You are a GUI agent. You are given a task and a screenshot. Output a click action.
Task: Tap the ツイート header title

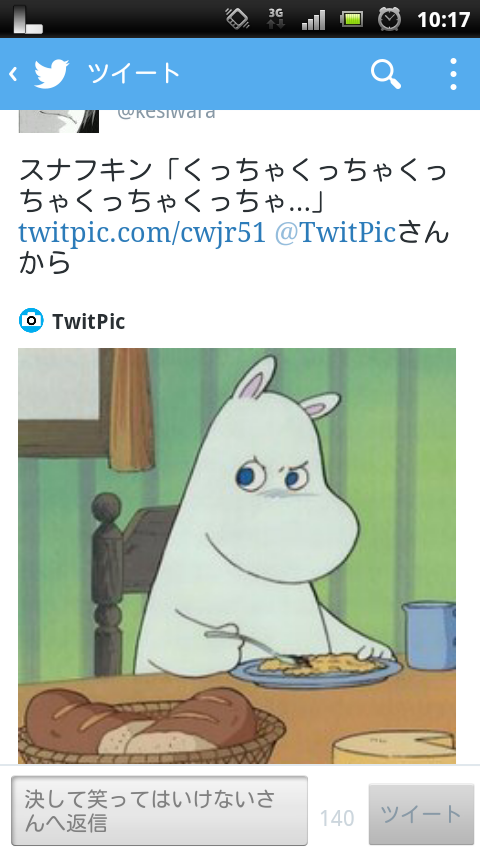coord(133,74)
